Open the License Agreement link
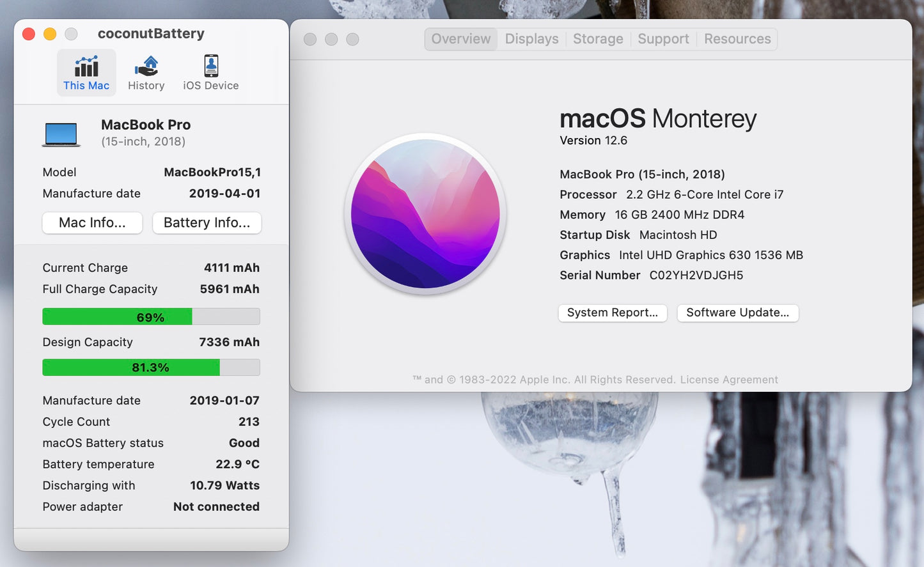 tap(729, 380)
